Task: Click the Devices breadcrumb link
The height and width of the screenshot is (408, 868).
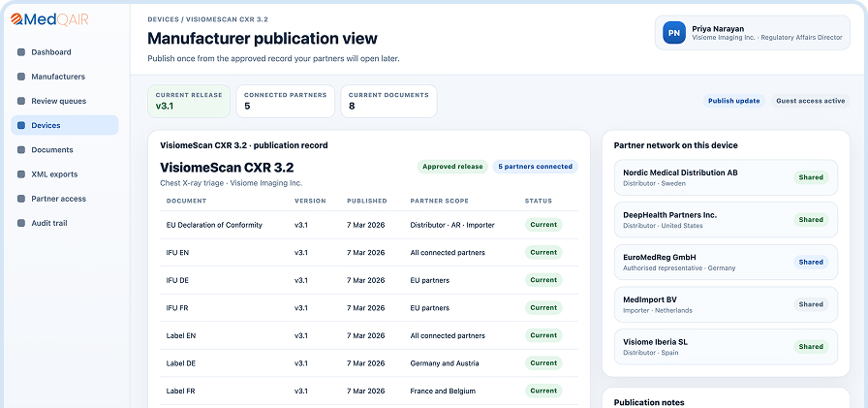Action: click(163, 19)
